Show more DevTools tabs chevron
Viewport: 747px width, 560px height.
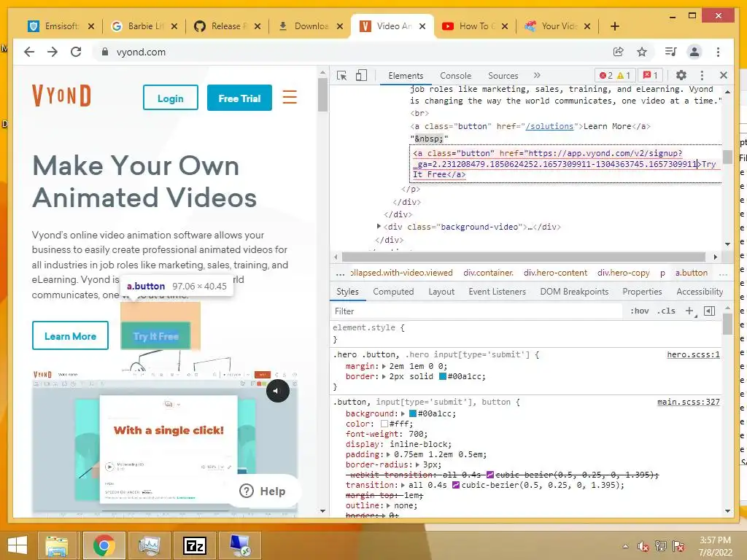coord(537,75)
